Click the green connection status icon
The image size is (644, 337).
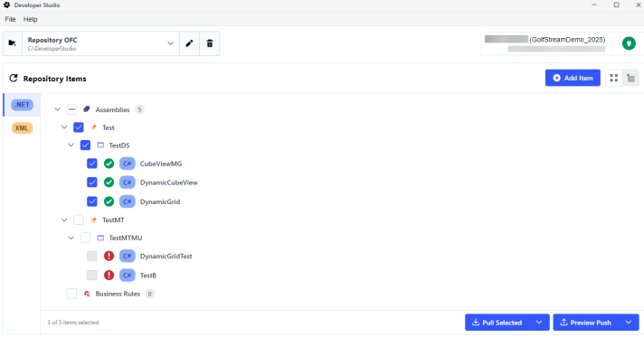[x=629, y=43]
